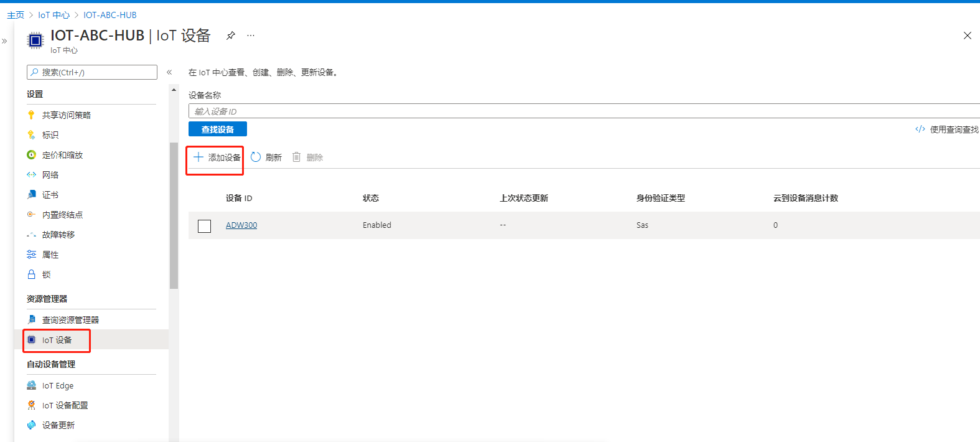Open 共享访问策略 settings
The height and width of the screenshot is (442, 980).
pyautogui.click(x=67, y=115)
